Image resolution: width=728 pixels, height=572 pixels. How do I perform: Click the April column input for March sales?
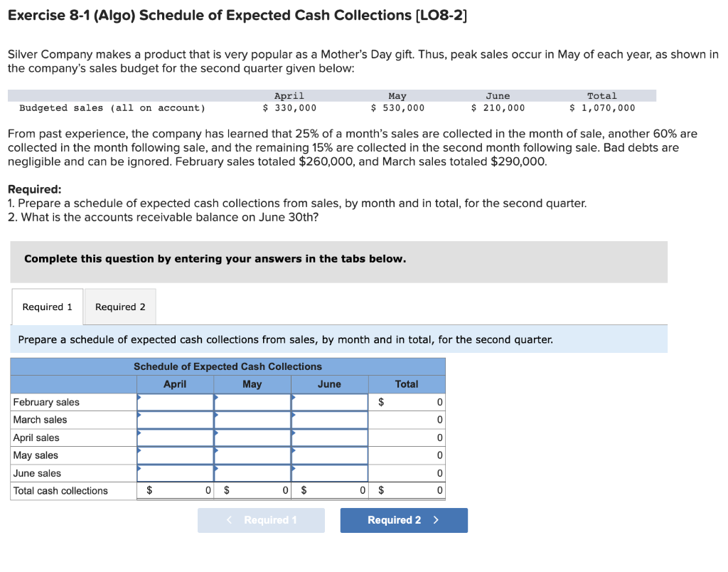coord(175,420)
